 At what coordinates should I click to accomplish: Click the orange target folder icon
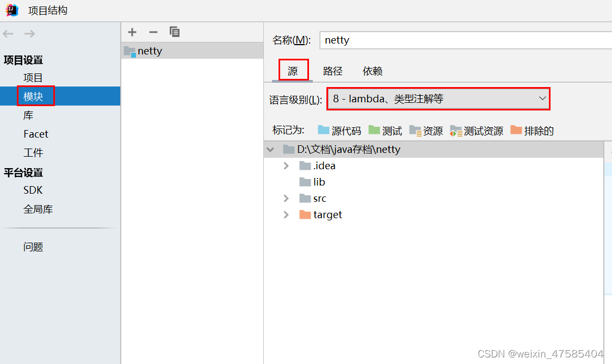pos(305,215)
